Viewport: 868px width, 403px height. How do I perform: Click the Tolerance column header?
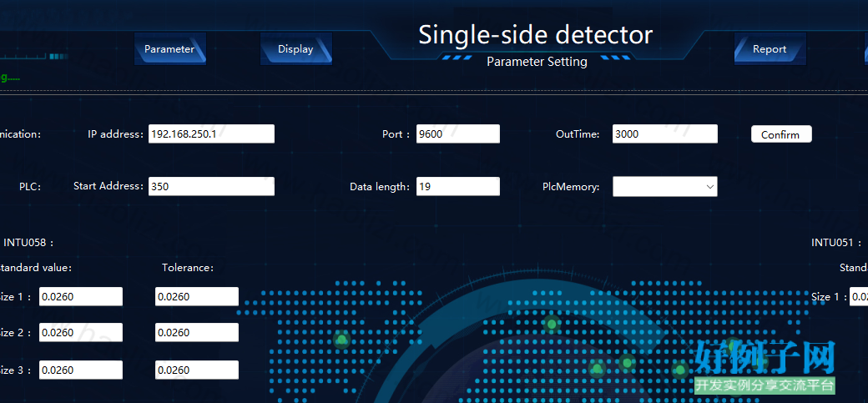188,268
